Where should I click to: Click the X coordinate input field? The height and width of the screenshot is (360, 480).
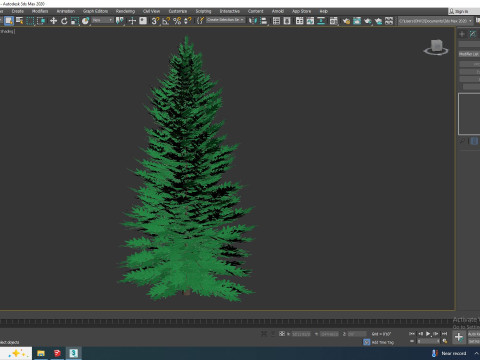point(301,334)
